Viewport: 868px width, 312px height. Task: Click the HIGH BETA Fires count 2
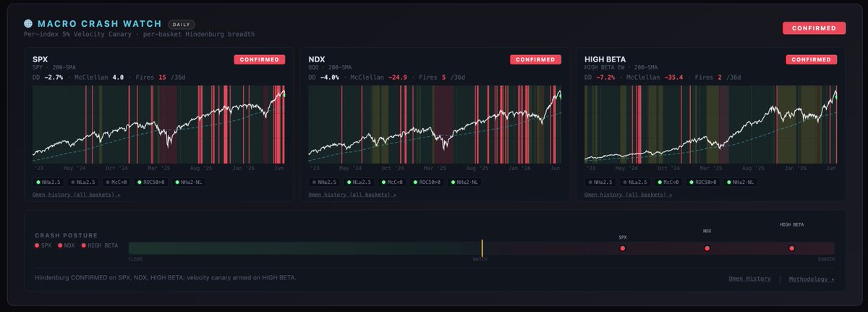720,77
